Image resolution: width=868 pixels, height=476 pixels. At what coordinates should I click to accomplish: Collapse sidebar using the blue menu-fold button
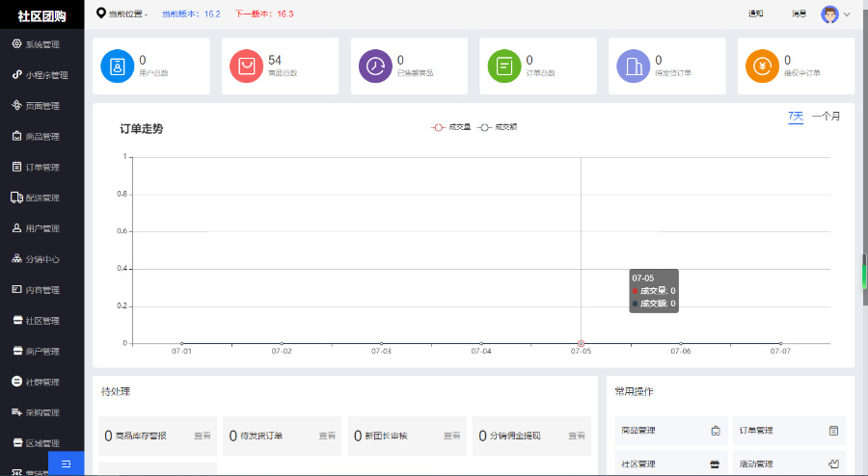click(x=66, y=463)
